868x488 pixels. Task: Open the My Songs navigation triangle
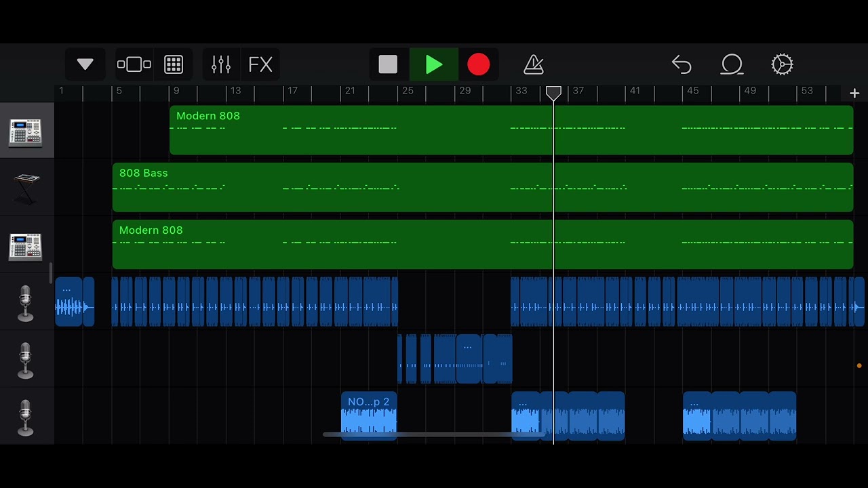point(85,64)
